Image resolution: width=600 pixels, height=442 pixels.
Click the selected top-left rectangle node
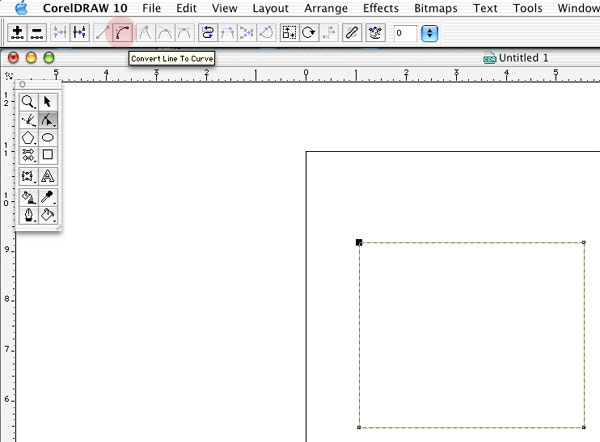(x=359, y=242)
